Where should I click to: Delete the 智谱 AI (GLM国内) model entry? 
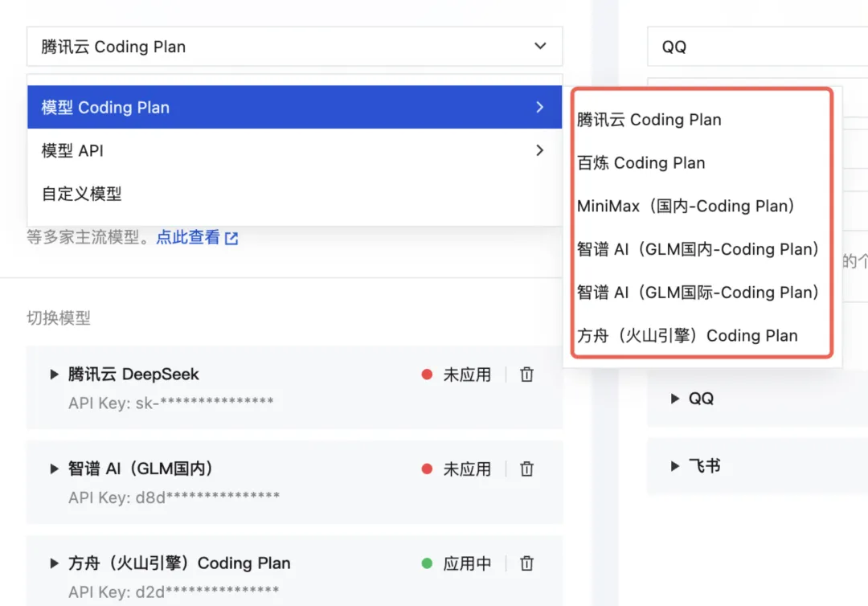526,469
